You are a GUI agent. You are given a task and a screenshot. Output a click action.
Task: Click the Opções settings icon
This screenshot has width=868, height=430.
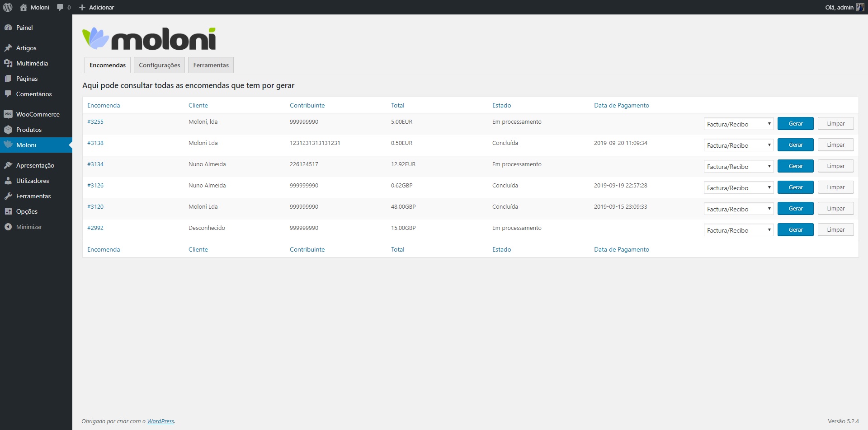tap(8, 211)
